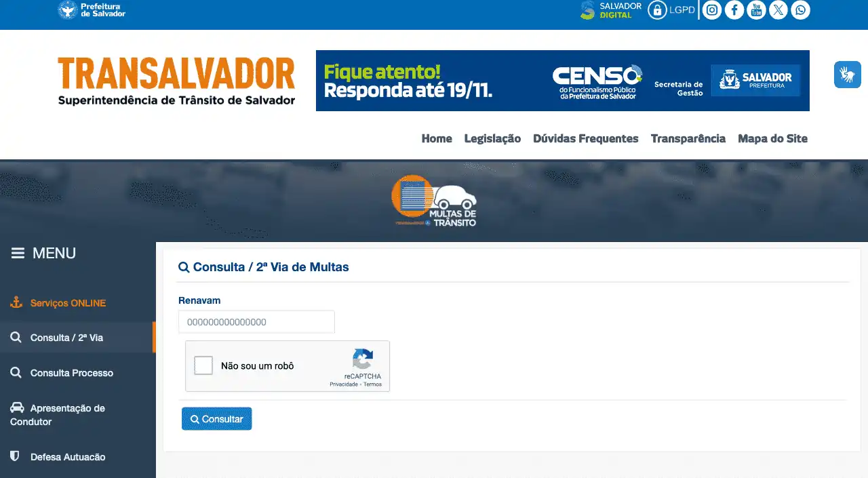Viewport: 868px width, 478px height.
Task: Click the reCAPTCHA Privacidade link
Action: pyautogui.click(x=343, y=384)
